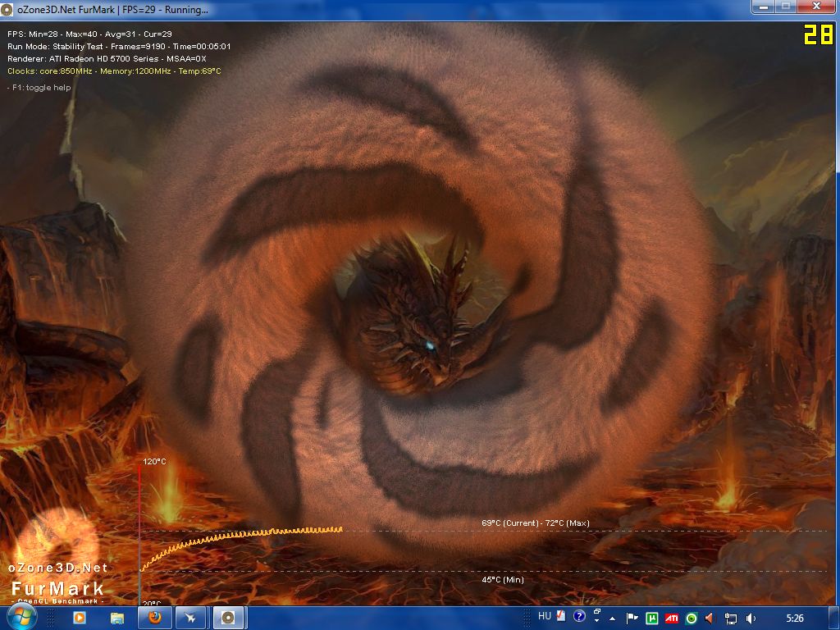Screen dimensions: 840x630
Task: Switch to the arrow-icon app next to Firefox
Action: [190, 619]
